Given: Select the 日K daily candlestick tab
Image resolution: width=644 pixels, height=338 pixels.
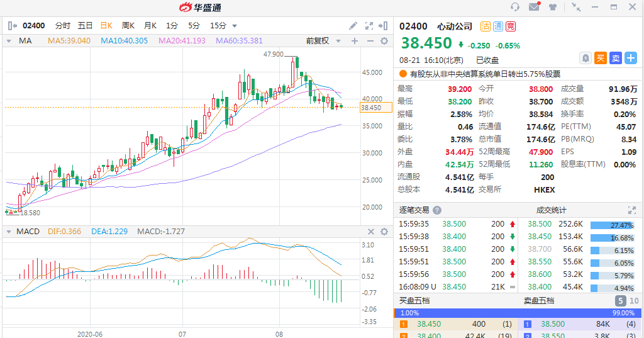Looking at the screenshot, I should pos(106,26).
